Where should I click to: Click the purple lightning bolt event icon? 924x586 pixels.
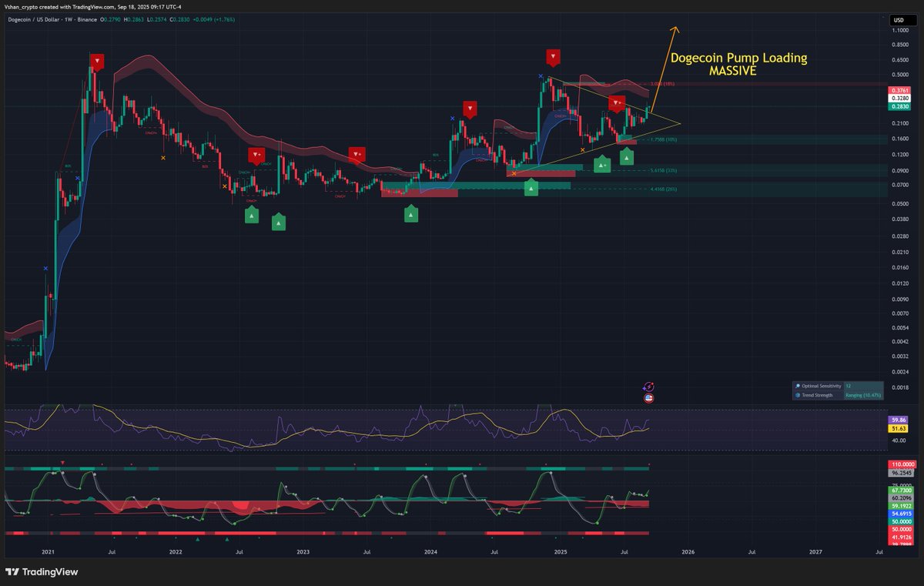click(648, 387)
